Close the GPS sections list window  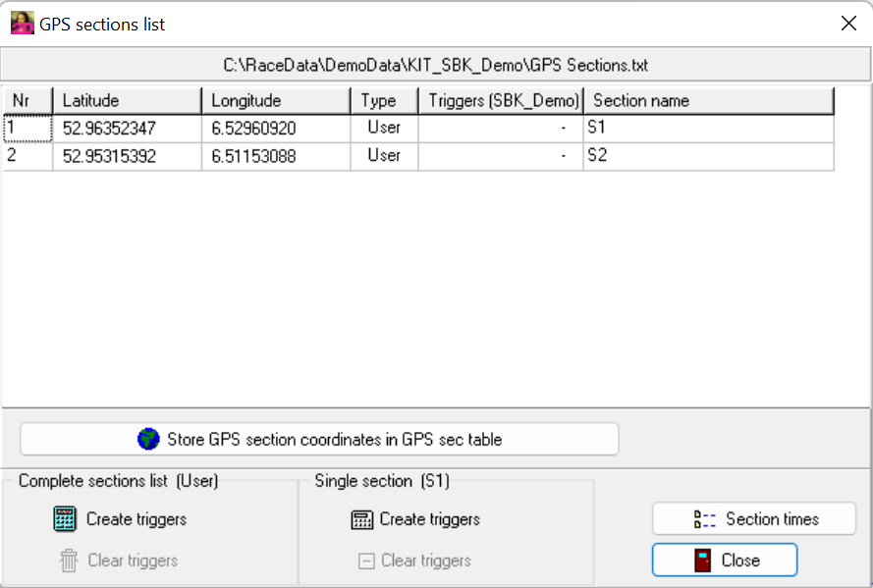click(848, 25)
